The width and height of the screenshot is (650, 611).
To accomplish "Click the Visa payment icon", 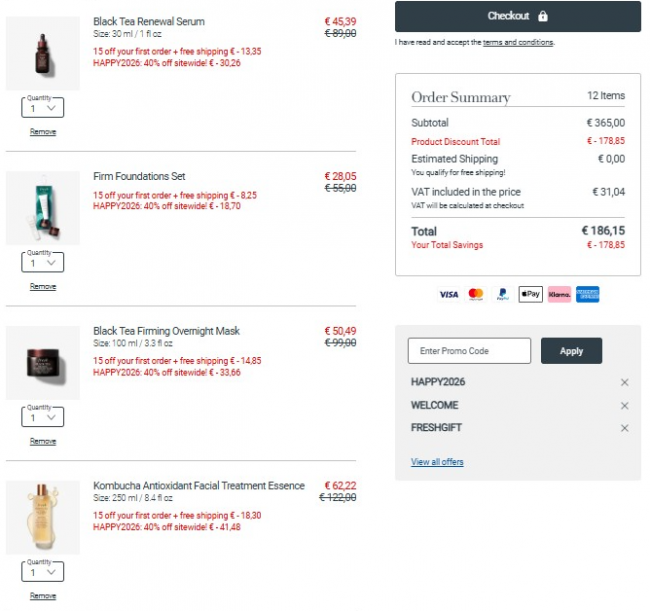I will [x=448, y=294].
